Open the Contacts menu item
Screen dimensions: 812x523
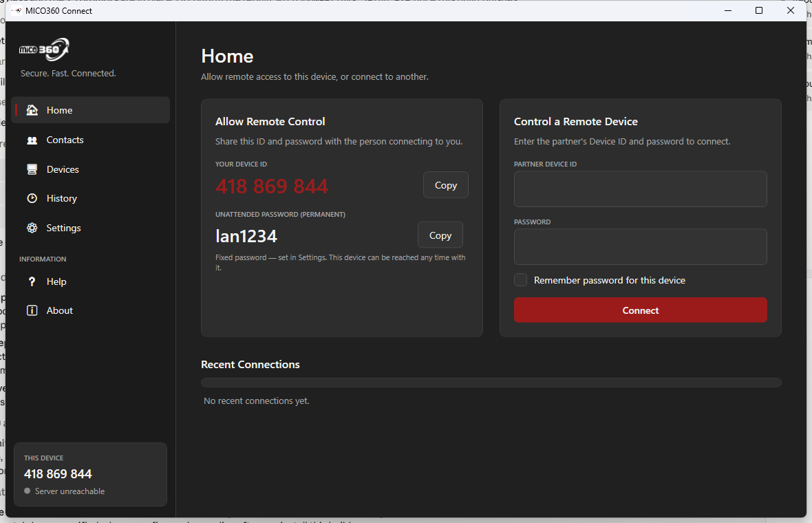click(91, 140)
